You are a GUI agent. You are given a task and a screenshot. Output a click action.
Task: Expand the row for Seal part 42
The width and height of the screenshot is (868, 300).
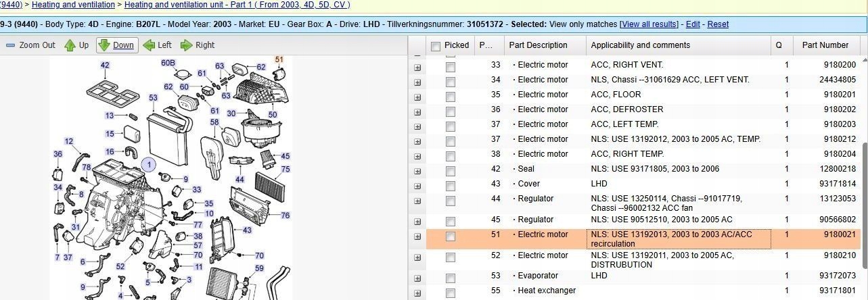(417, 170)
